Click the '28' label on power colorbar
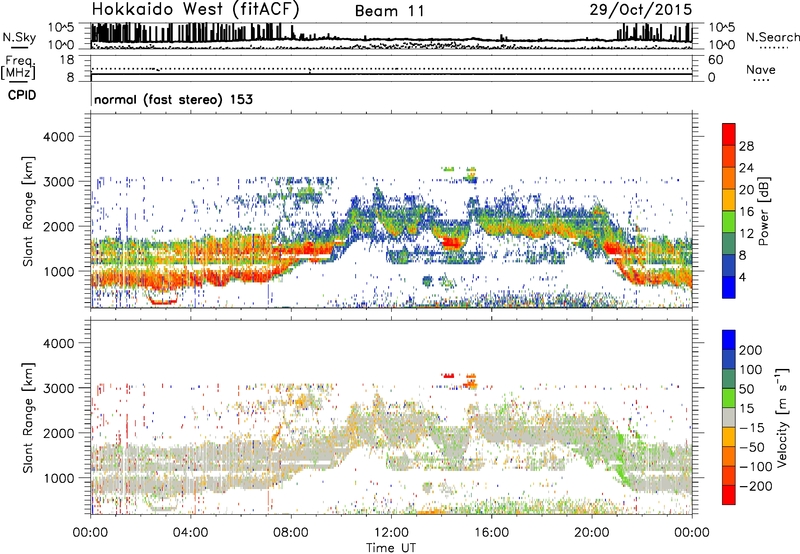Image resolution: width=800 pixels, height=554 pixels. click(746, 146)
